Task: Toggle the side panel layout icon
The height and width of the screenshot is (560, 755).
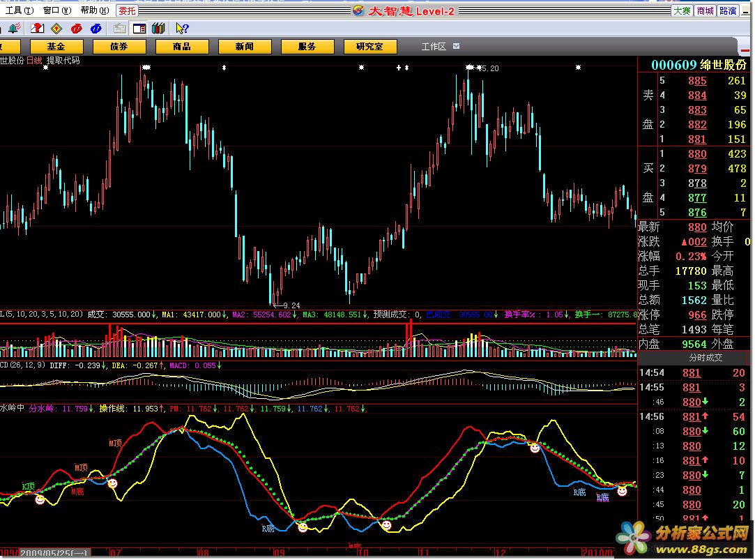Action: [x=139, y=29]
